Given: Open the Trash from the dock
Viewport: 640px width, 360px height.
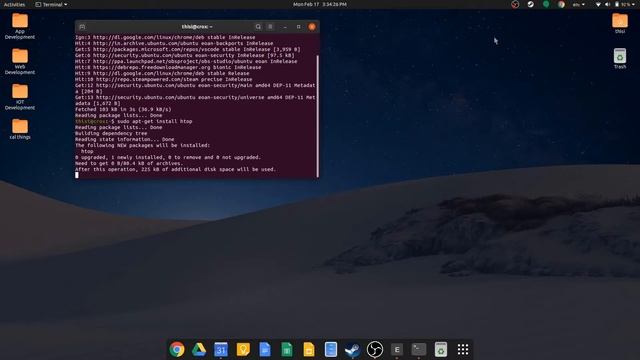Looking at the screenshot, I should pos(441,349).
